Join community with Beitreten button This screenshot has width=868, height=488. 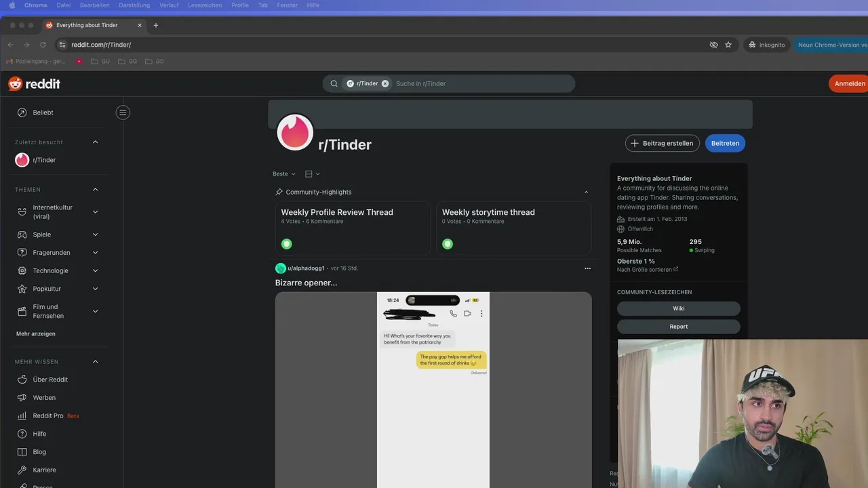(x=725, y=143)
